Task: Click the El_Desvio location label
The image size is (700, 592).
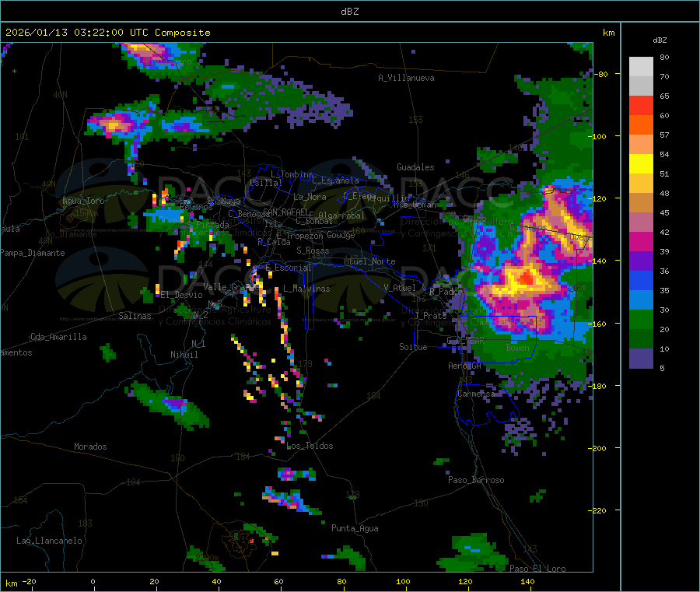Action: pyautogui.click(x=181, y=295)
